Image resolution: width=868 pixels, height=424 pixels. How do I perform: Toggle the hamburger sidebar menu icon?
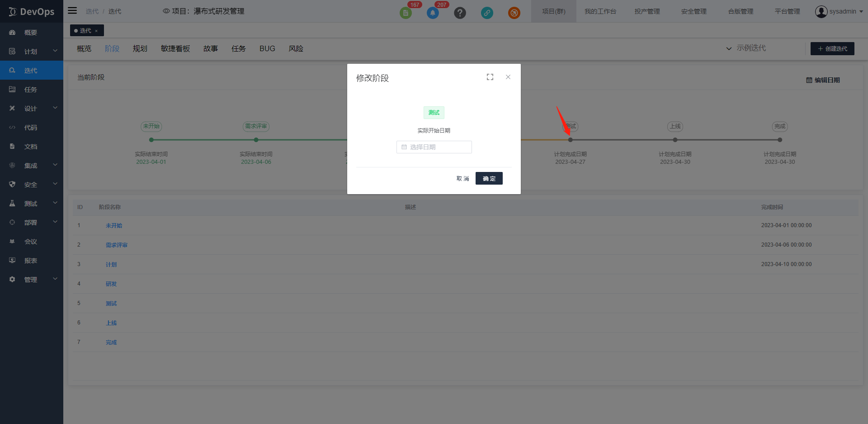(72, 11)
